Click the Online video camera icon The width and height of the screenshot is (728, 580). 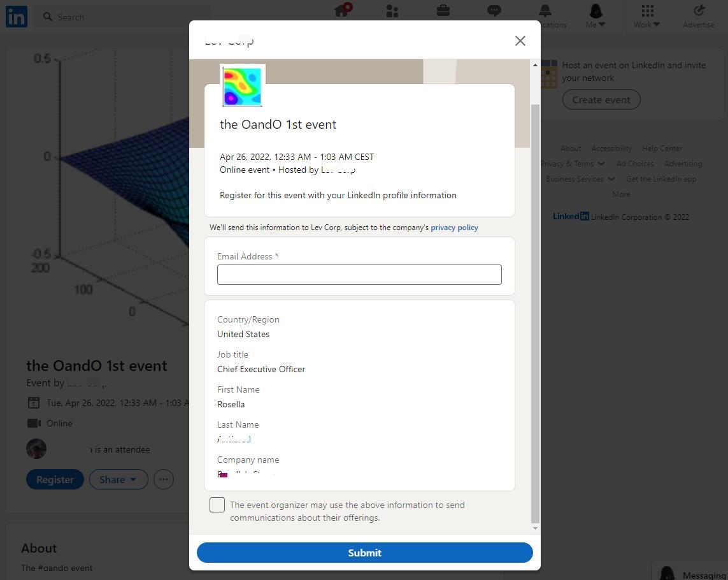33,423
